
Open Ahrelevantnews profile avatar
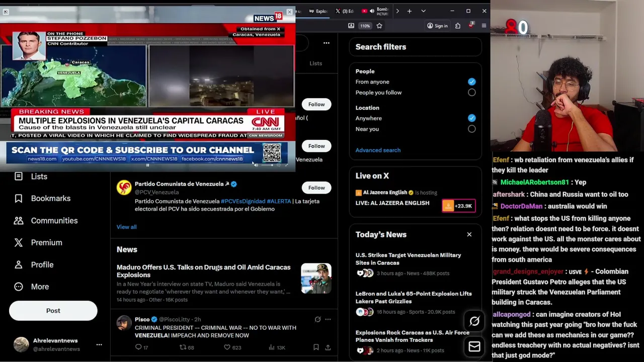click(21, 344)
